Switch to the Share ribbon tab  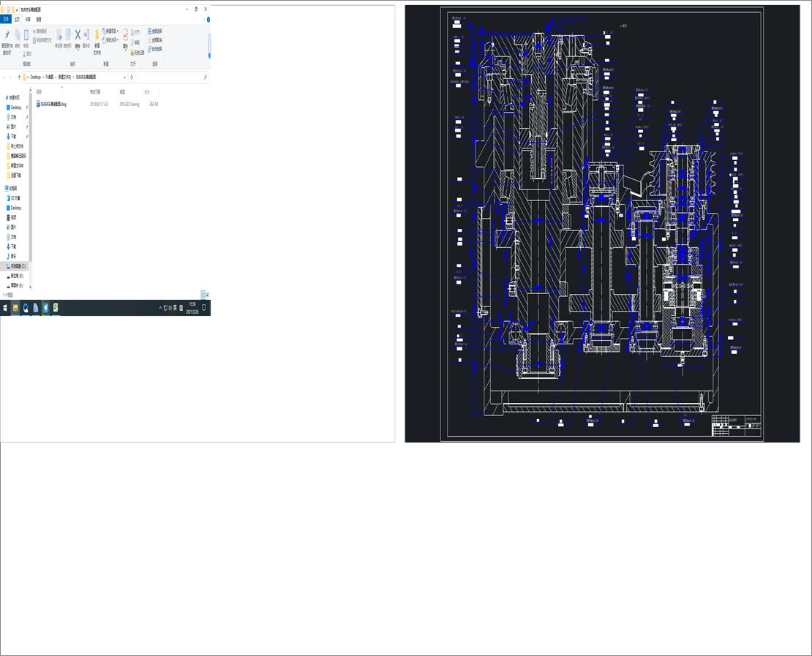[28, 19]
